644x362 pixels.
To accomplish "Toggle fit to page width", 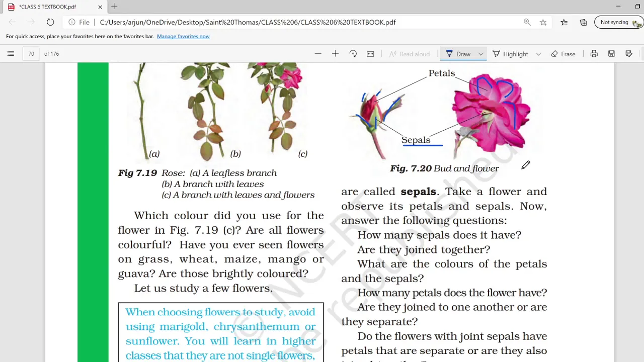I will pyautogui.click(x=370, y=54).
